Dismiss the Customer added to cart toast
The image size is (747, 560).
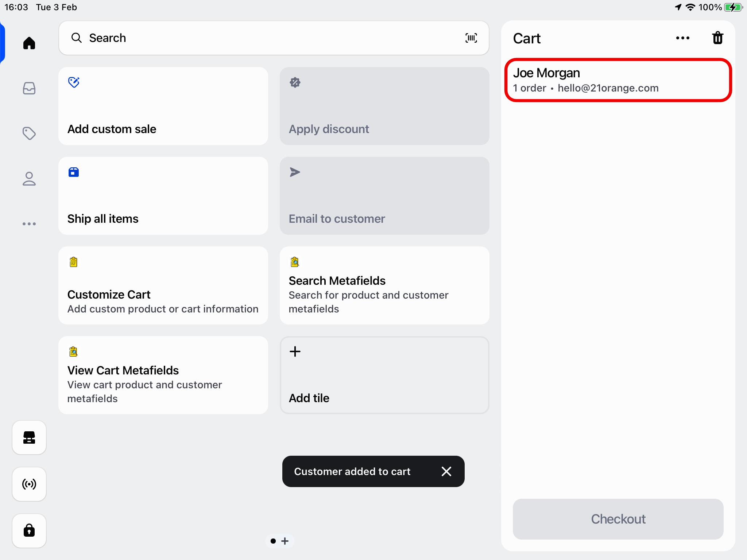pos(446,471)
